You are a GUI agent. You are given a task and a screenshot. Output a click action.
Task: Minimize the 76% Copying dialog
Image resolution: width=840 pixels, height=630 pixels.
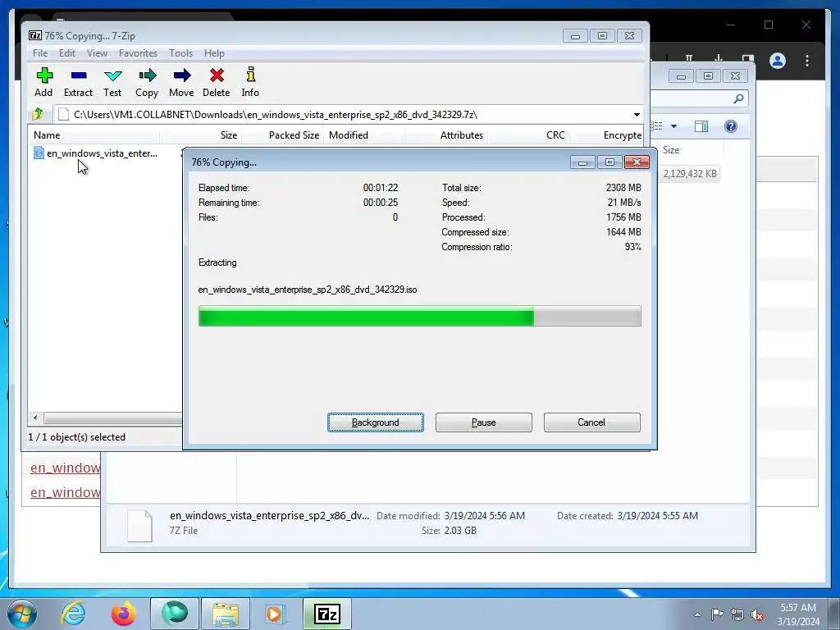coord(582,162)
